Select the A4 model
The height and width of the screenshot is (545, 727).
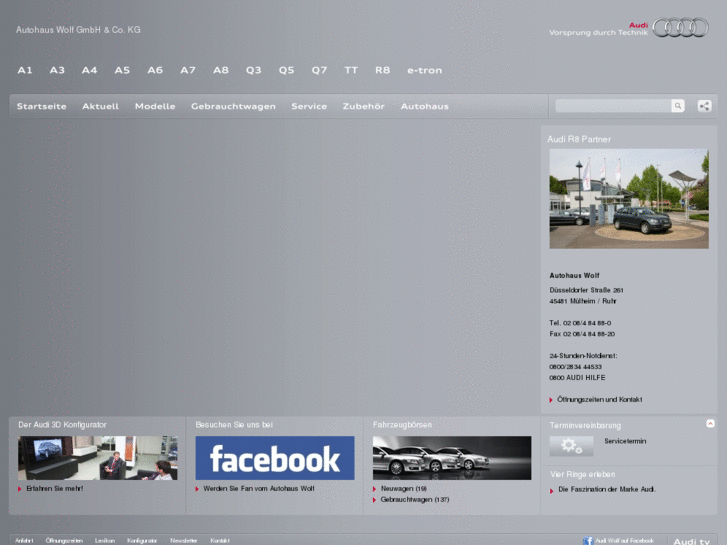click(x=89, y=70)
